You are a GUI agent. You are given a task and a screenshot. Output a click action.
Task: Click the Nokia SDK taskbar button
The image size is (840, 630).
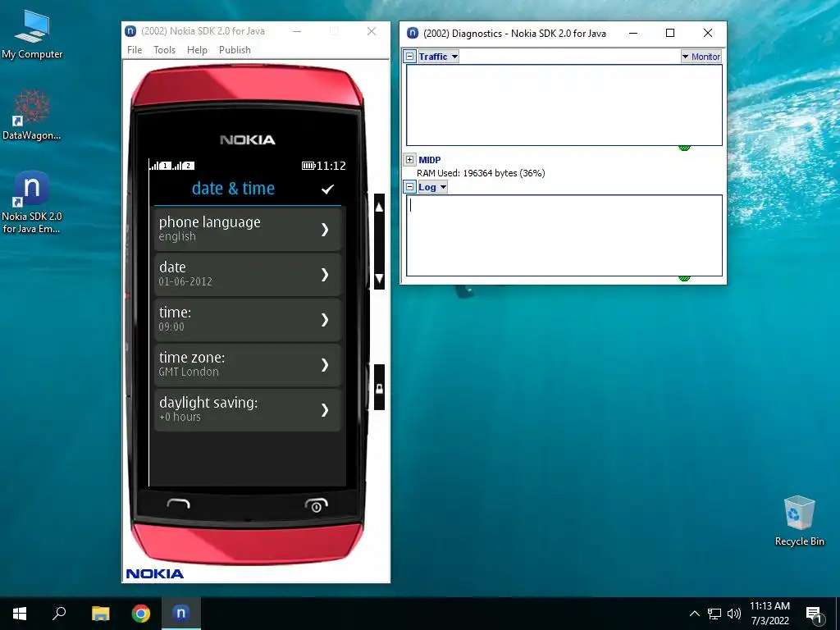[181, 614]
